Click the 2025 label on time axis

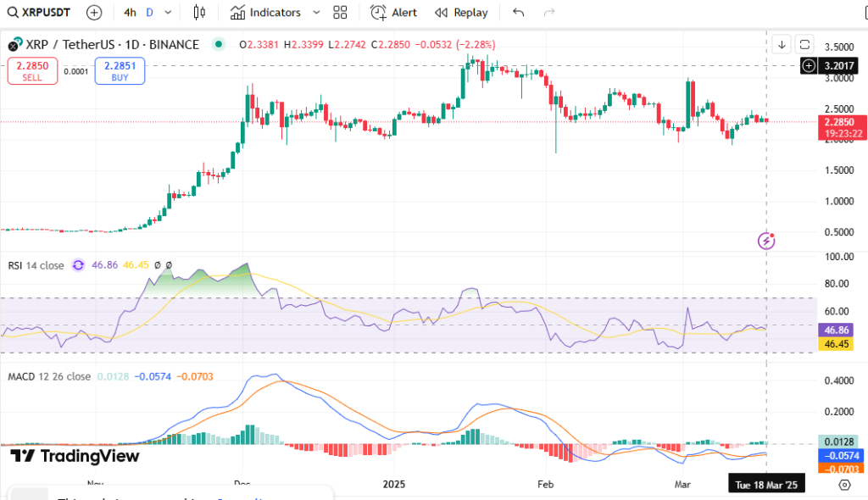393,485
